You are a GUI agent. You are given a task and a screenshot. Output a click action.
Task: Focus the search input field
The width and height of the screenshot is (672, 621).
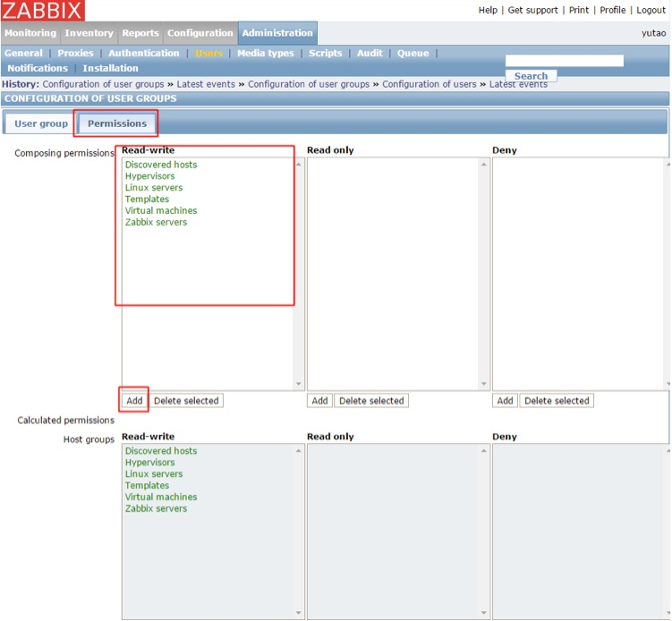click(564, 61)
